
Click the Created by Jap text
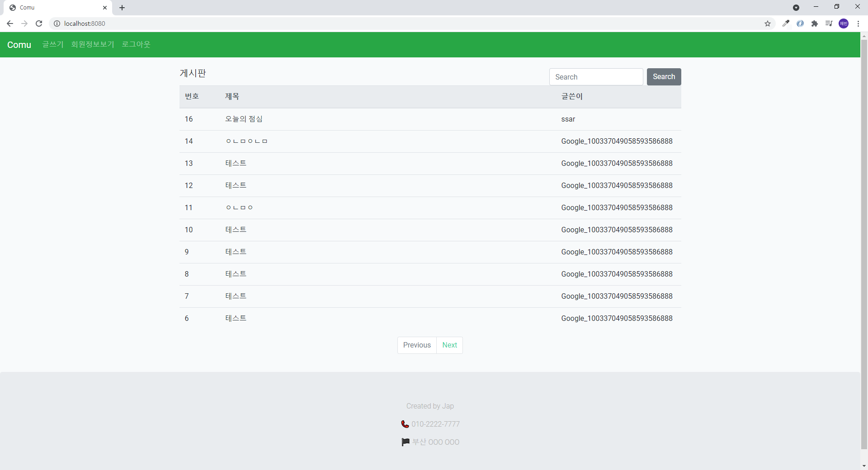coord(430,406)
